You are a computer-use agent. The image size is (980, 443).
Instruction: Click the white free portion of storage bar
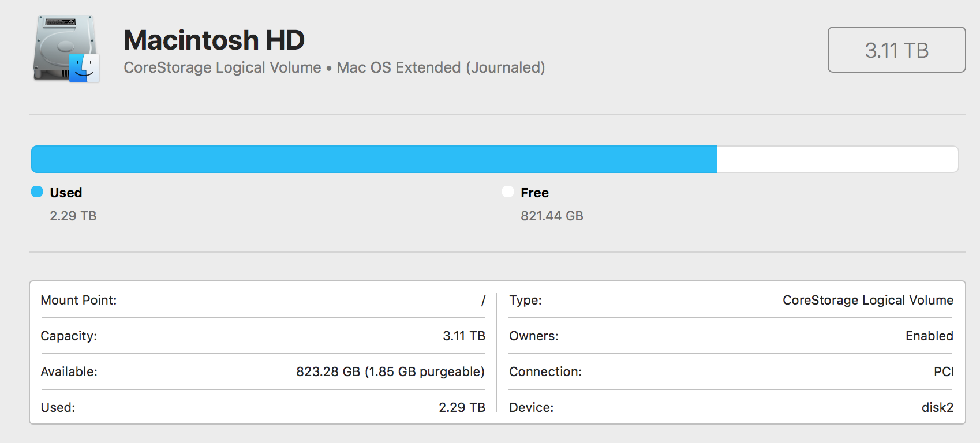pos(837,159)
